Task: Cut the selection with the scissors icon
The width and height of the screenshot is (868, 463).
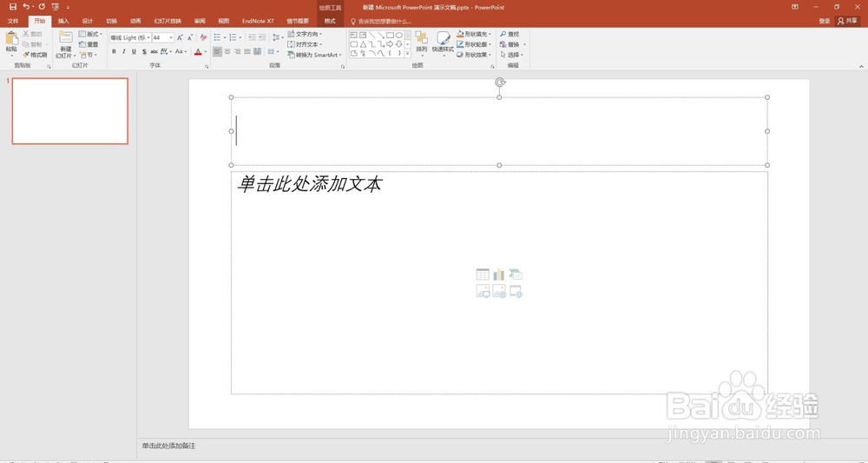Action: coord(32,34)
